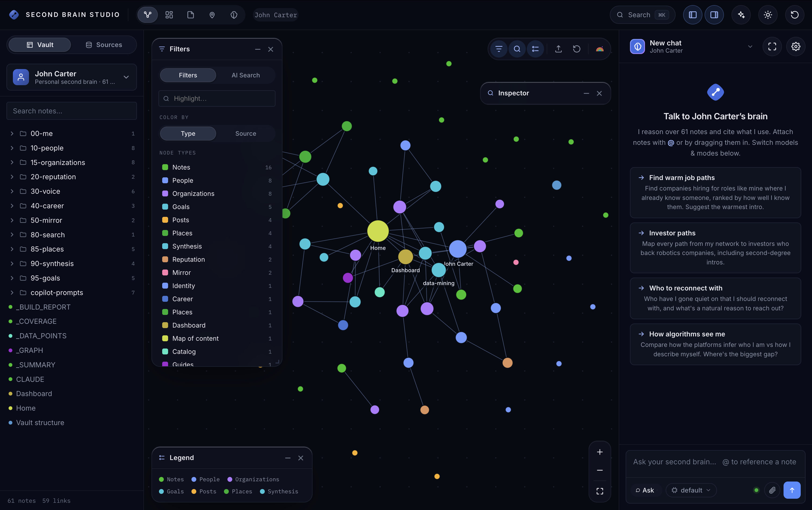Viewport: 812px width, 510px height.
Task: Click Who to reconnect with suggestion
Action: tap(715, 299)
